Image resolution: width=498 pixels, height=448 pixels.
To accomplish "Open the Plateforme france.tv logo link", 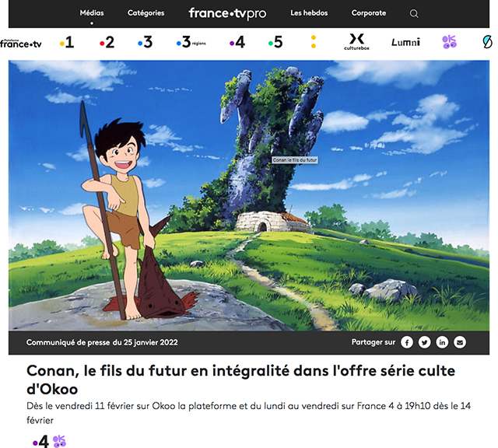I will pyautogui.click(x=21, y=44).
